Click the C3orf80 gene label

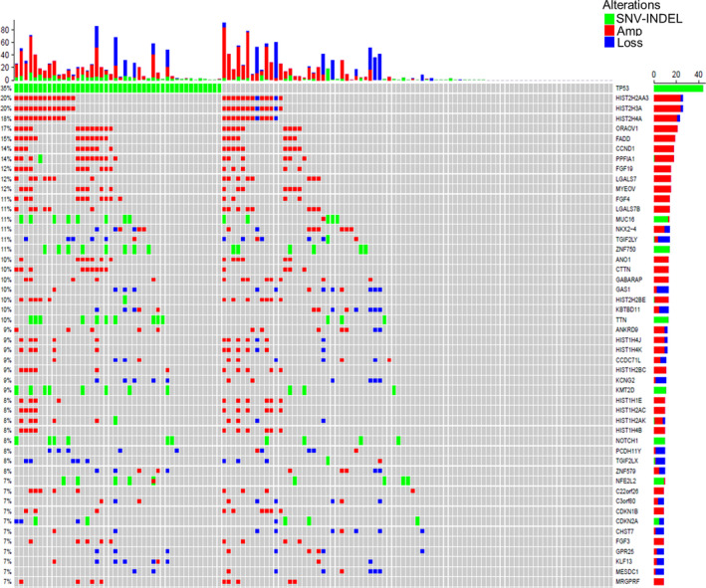tap(625, 501)
